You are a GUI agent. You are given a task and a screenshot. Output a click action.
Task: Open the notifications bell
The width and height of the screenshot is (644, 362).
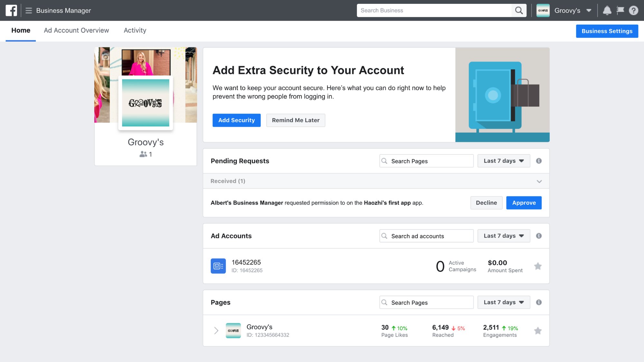pos(607,10)
